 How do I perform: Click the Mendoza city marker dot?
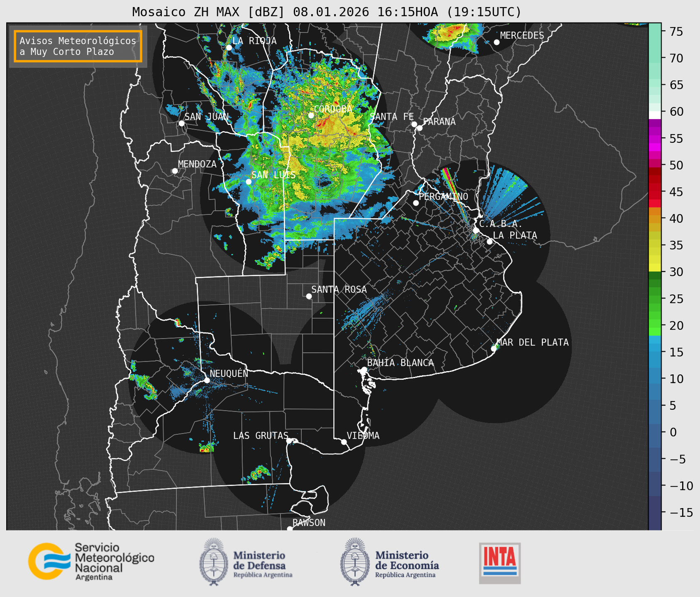click(x=175, y=171)
